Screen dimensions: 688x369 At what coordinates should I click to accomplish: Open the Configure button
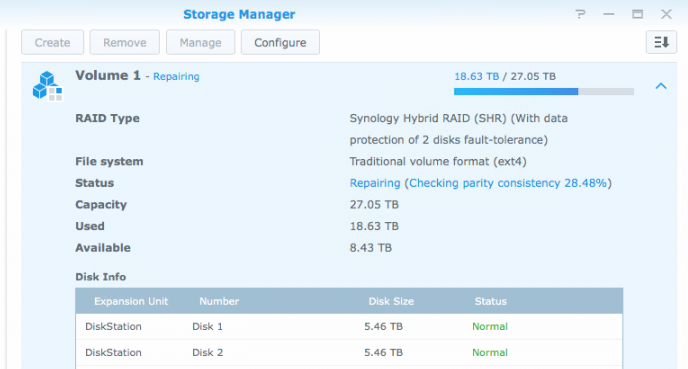[x=280, y=43]
